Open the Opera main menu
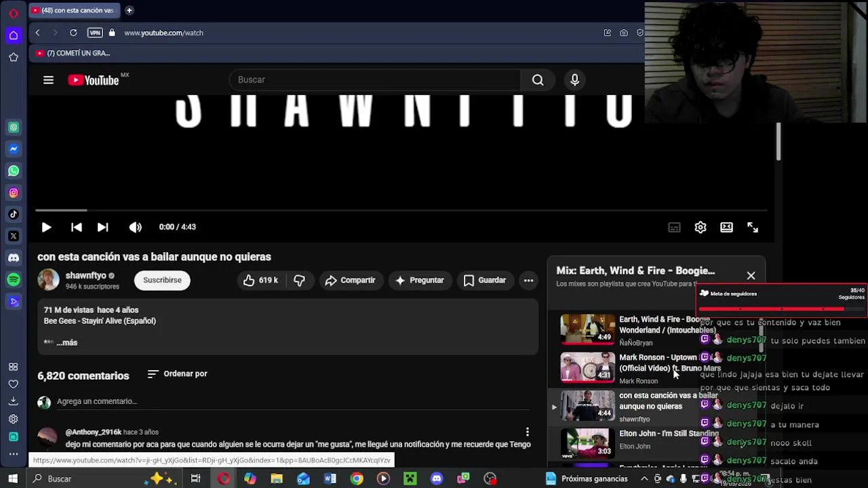Viewport: 868px width, 488px height. (x=13, y=13)
